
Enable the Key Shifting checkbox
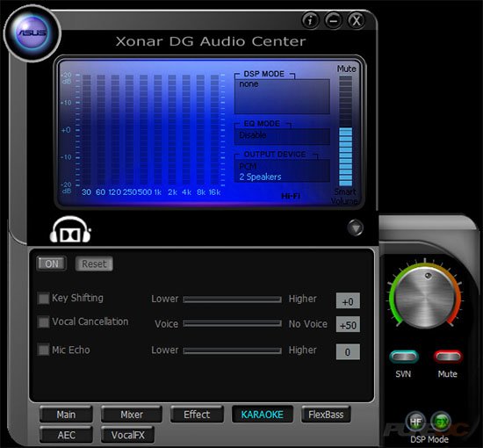coord(43,299)
